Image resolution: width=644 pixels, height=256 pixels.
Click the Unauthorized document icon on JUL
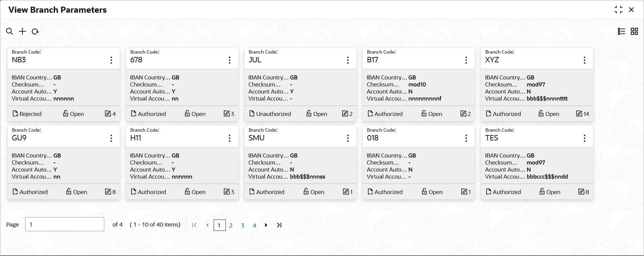coord(252,114)
